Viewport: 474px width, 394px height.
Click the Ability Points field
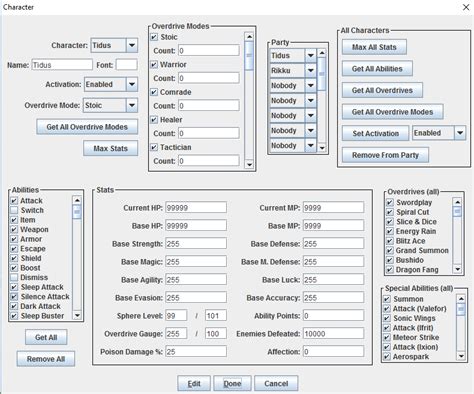pyautogui.click(x=333, y=316)
